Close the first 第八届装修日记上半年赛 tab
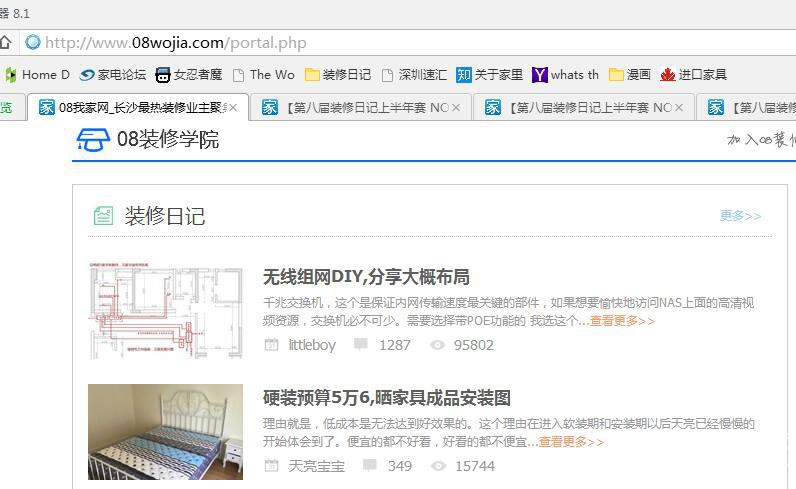The image size is (796, 489). (457, 107)
